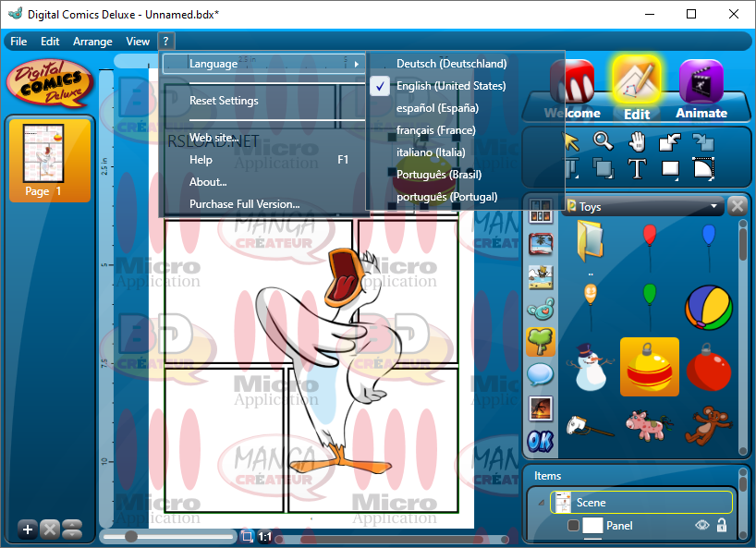This screenshot has width=756, height=548.
Task: Select the arrow selection tool
Action: click(x=571, y=141)
